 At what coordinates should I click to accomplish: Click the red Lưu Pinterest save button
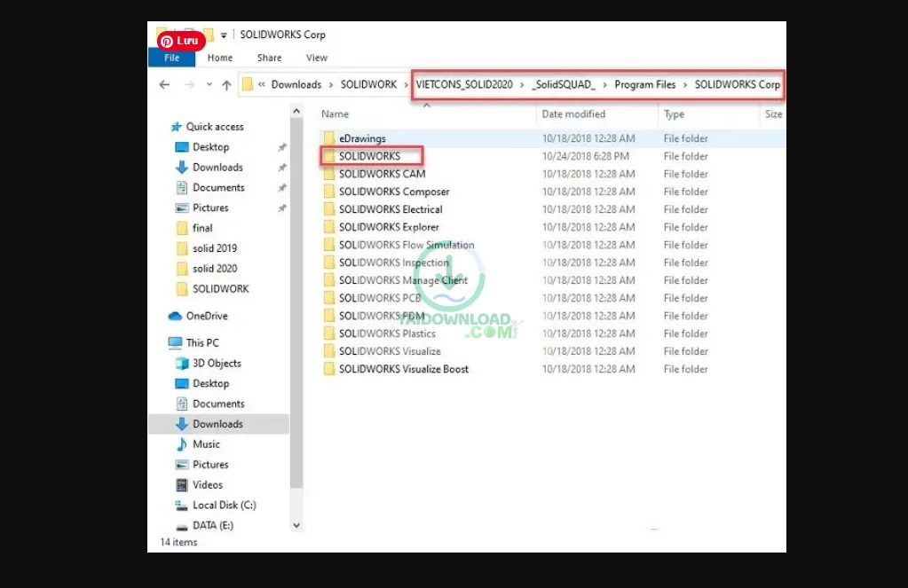point(180,40)
